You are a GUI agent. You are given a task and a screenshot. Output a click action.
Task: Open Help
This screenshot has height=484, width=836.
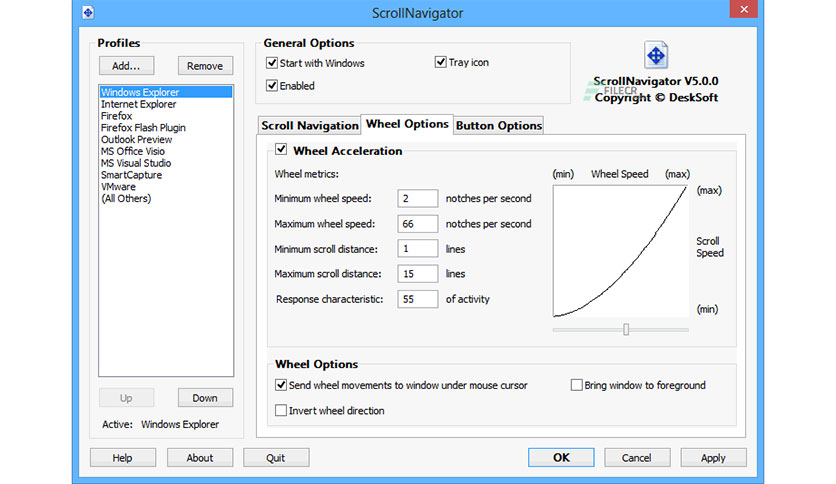123,458
